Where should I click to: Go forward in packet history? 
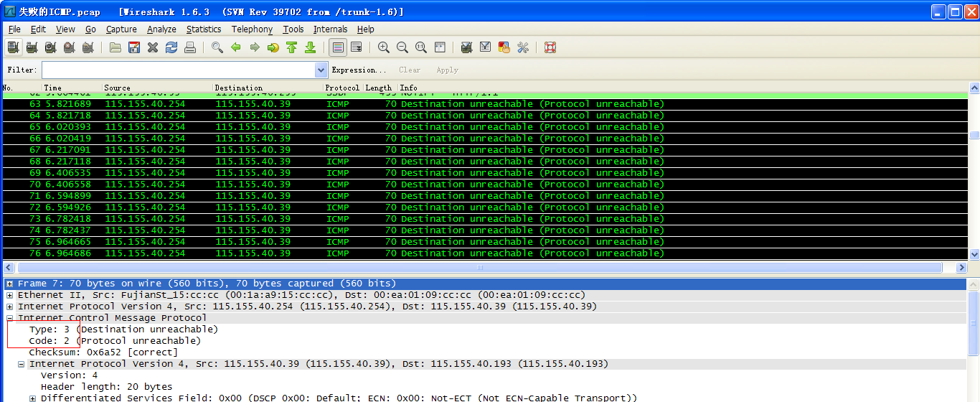point(255,47)
